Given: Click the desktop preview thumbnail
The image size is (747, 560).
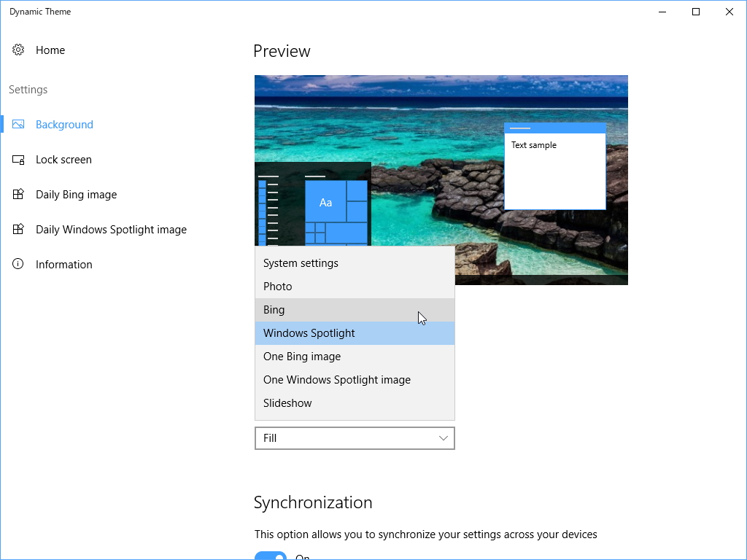Looking at the screenshot, I should pos(441,179).
